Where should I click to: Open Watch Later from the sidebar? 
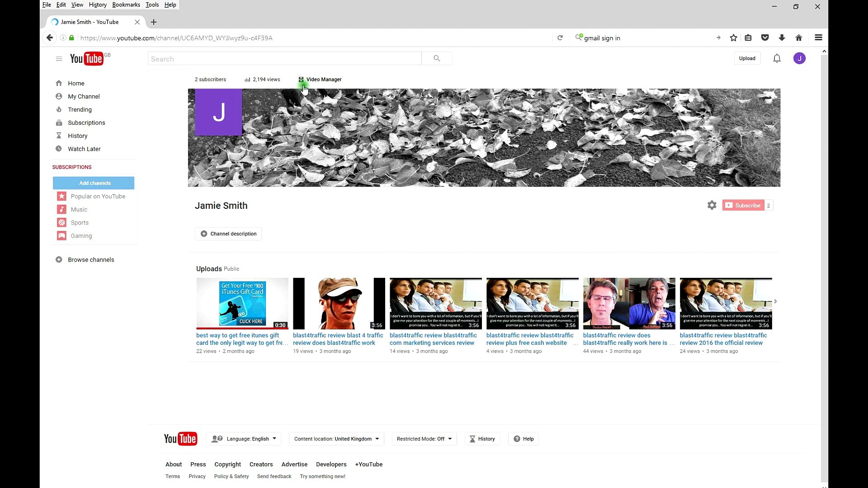83,149
